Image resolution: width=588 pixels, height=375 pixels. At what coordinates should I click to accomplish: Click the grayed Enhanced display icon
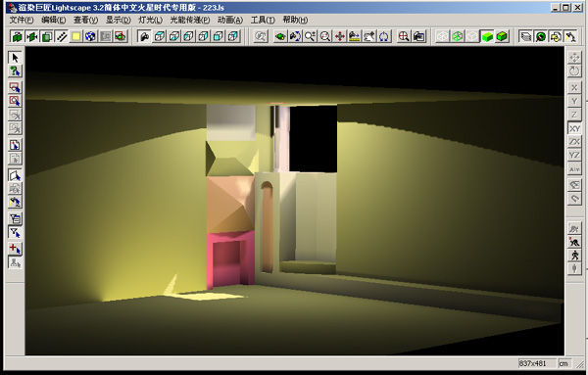coord(106,36)
